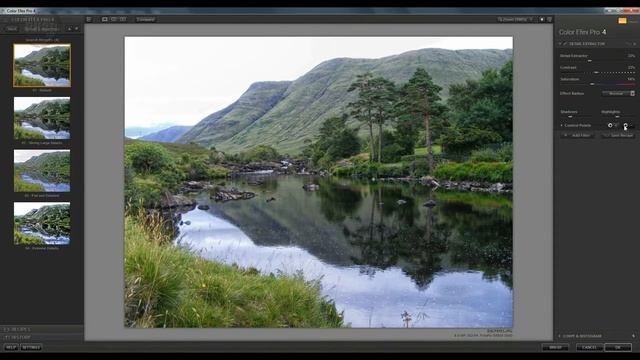The height and width of the screenshot is (360, 640).
Task: Click the add preset plus icon
Action: [76, 29]
